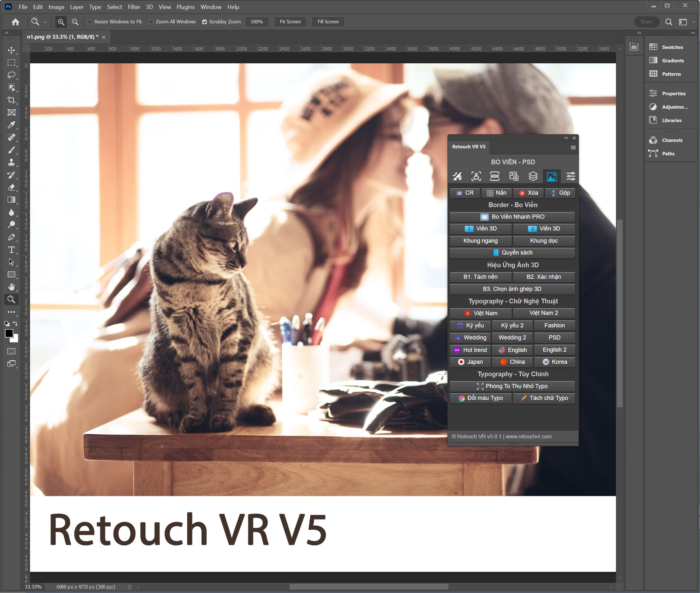Viewport: 700px width, 593px height.
Task: Open the layers stack icon in Retouch VR
Action: coord(533,176)
